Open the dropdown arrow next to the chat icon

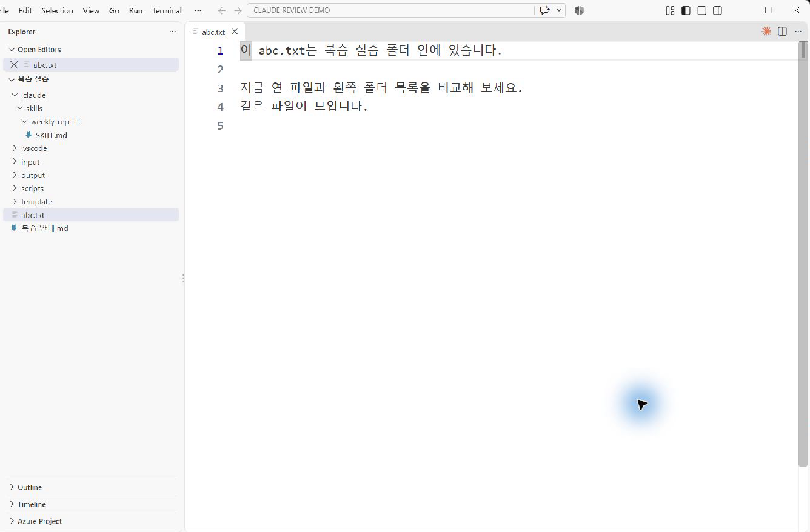559,10
